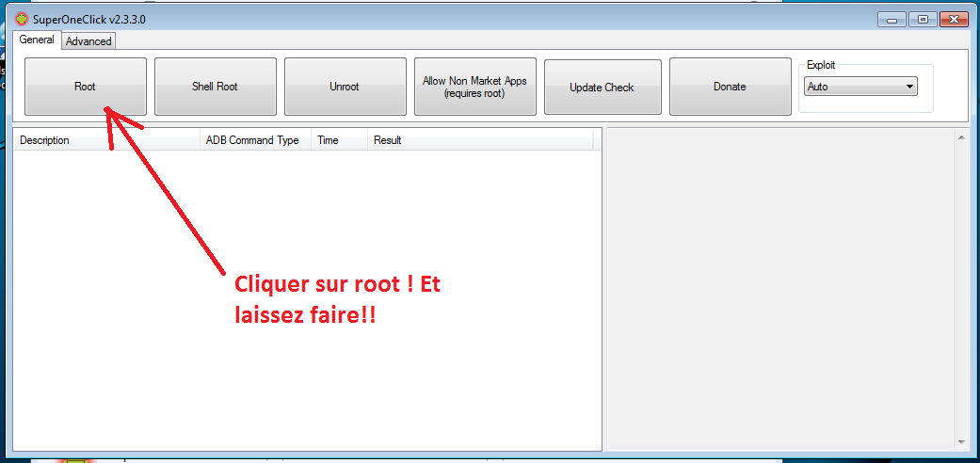Click the Result column header
This screenshot has width=980, height=463.
click(480, 140)
